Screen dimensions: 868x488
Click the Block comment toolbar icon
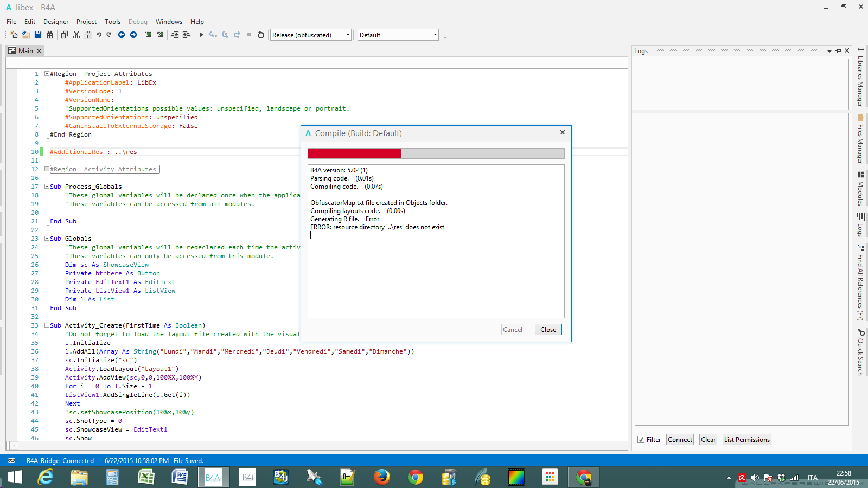[148, 35]
